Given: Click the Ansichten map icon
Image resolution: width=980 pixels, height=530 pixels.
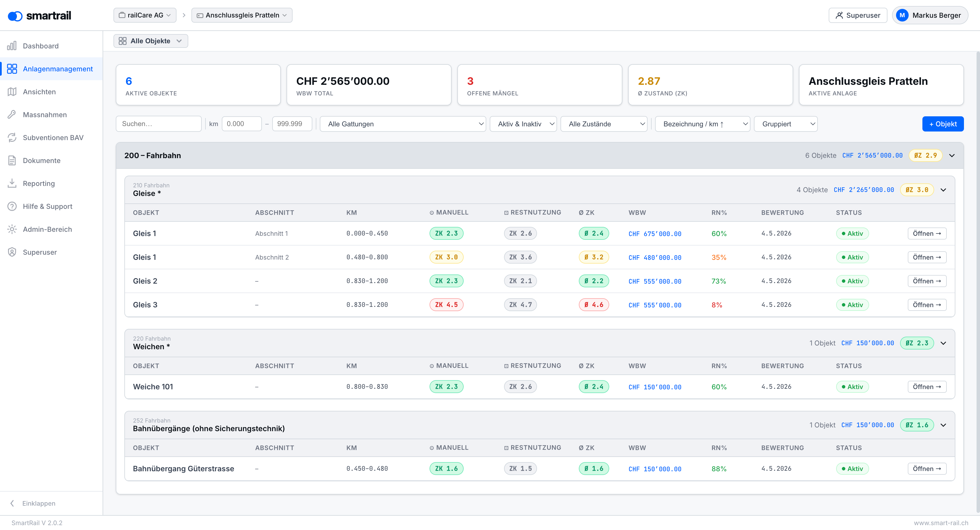Looking at the screenshot, I should (12, 92).
